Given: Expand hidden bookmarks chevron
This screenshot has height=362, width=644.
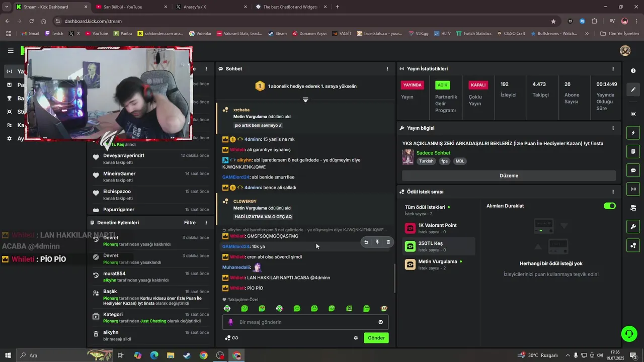Looking at the screenshot, I should tap(587, 33).
